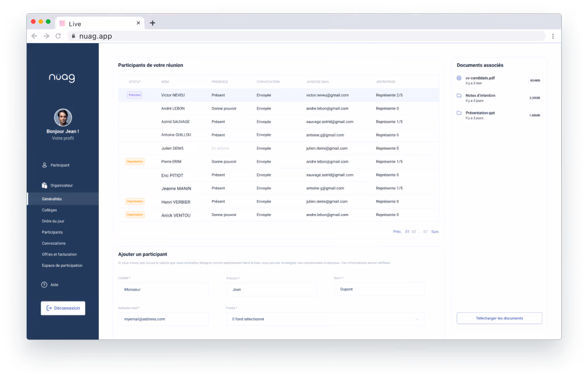Open Espace de participation item
The height and width of the screenshot is (379, 588).
tap(62, 265)
